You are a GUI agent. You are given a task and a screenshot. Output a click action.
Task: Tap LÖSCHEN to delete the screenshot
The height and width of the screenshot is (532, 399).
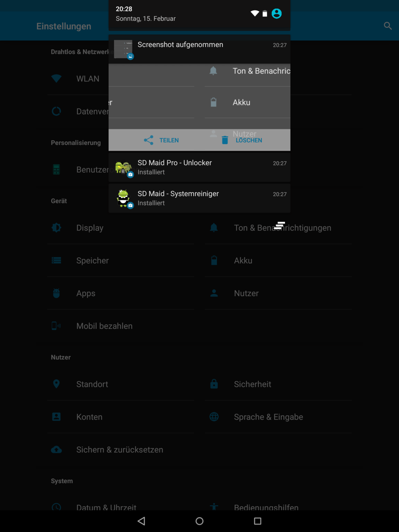click(242, 140)
